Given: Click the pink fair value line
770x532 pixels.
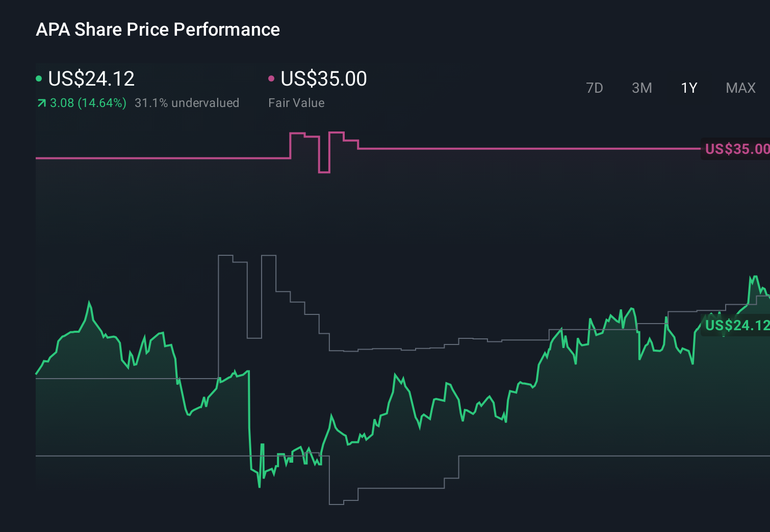Looking at the screenshot, I should tap(153, 158).
